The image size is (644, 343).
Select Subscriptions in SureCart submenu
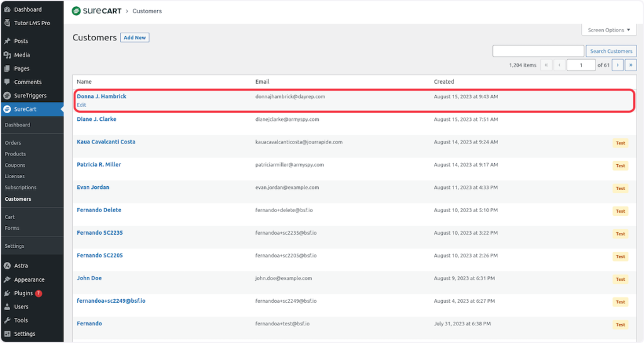[x=20, y=188]
